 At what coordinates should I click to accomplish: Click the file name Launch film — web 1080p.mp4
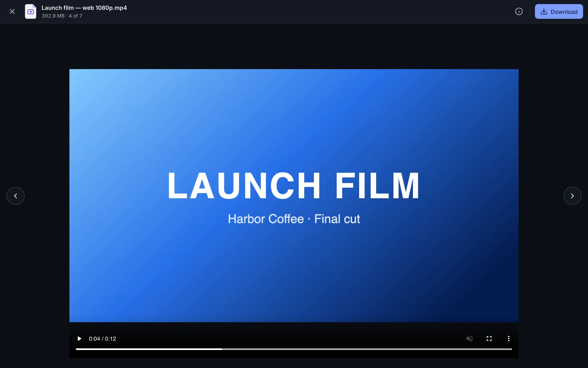pyautogui.click(x=84, y=8)
